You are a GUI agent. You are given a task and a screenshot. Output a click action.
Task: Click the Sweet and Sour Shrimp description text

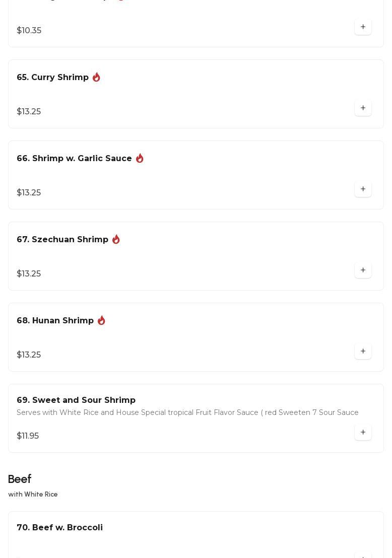pos(187,413)
